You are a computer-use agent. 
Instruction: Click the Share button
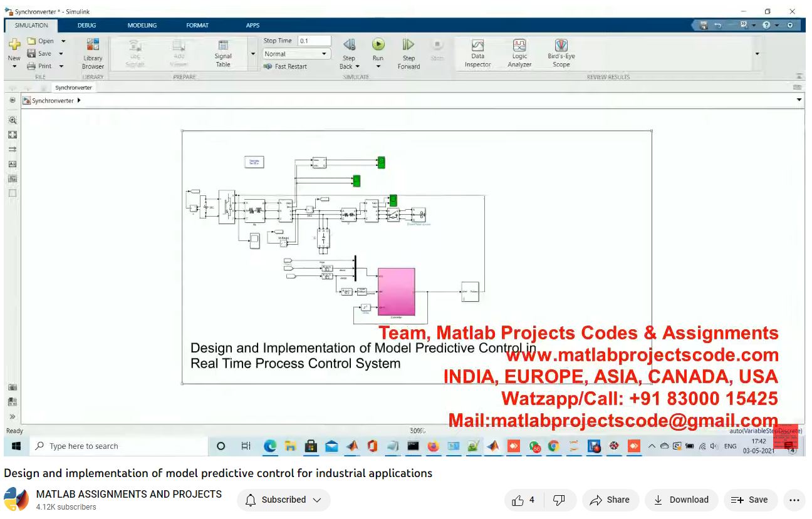pyautogui.click(x=610, y=500)
